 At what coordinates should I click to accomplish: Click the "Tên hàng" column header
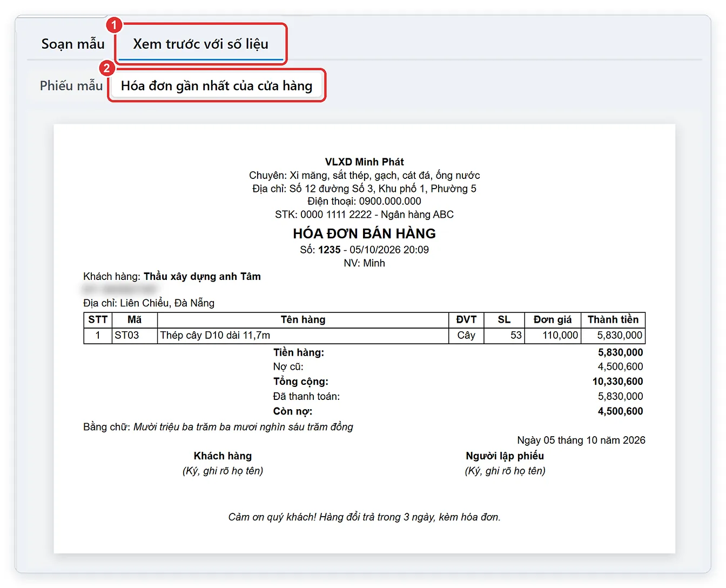click(303, 320)
